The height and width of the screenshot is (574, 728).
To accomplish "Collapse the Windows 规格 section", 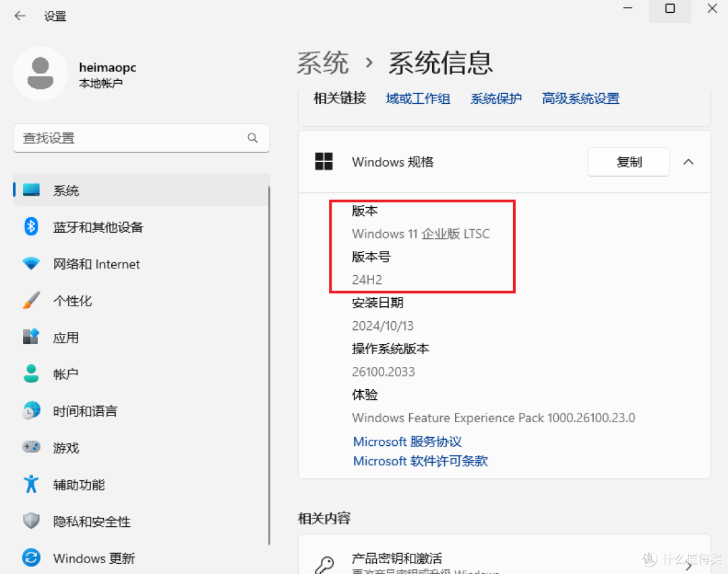I will pos(688,162).
